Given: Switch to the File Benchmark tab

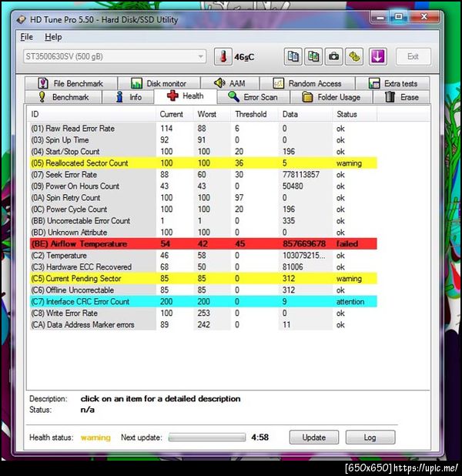Looking at the screenshot, I should tap(71, 83).
